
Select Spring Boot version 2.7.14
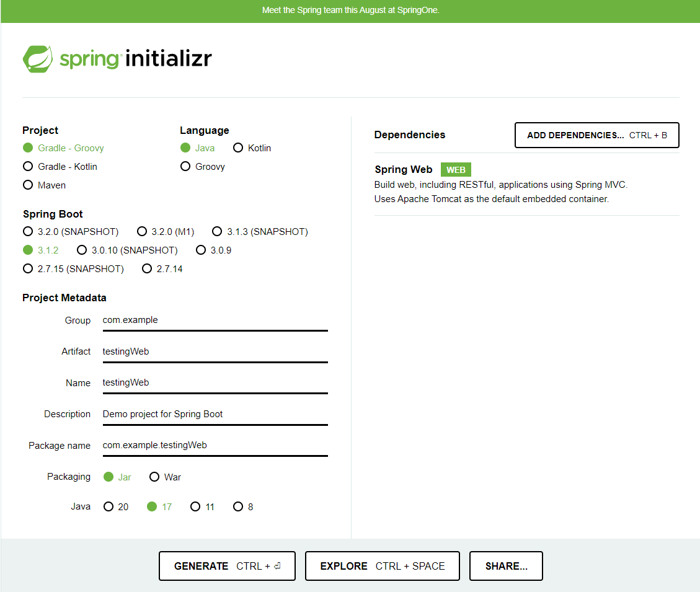tap(162, 269)
